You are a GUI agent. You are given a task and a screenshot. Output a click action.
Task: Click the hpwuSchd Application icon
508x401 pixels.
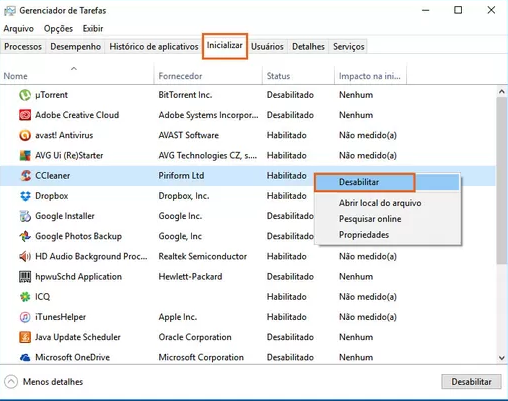tap(25, 277)
